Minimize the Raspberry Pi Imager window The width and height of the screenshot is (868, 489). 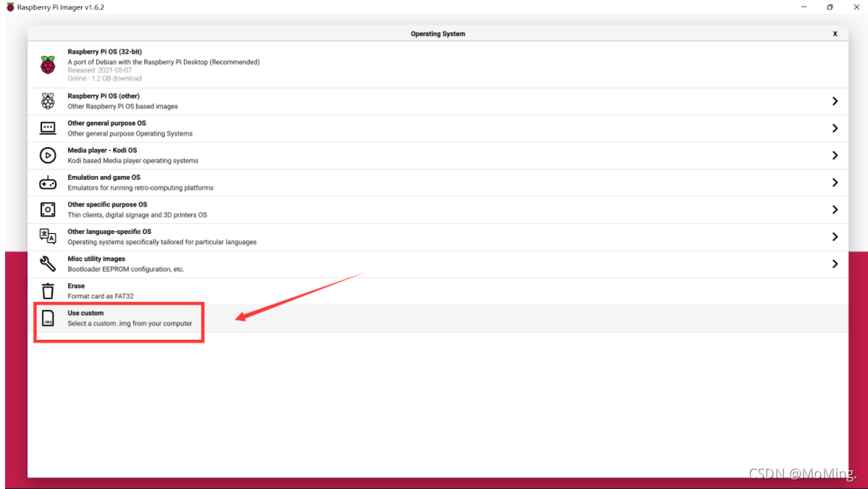pyautogui.click(x=804, y=7)
